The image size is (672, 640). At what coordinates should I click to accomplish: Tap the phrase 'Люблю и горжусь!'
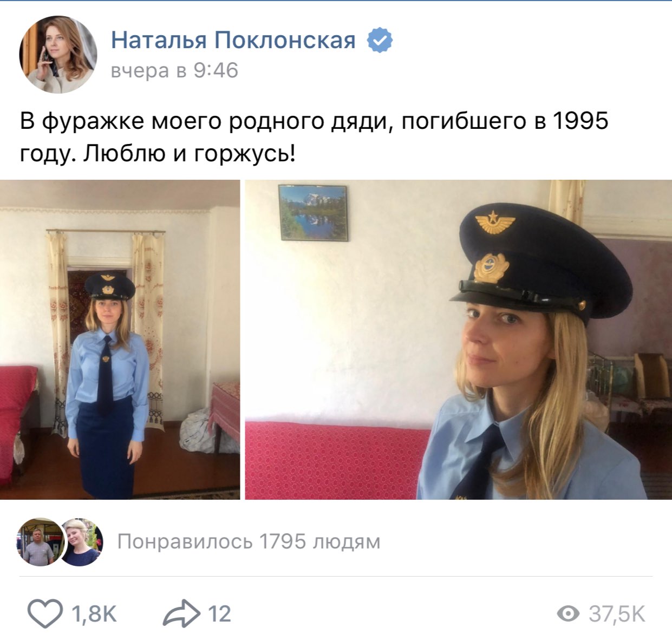click(190, 154)
